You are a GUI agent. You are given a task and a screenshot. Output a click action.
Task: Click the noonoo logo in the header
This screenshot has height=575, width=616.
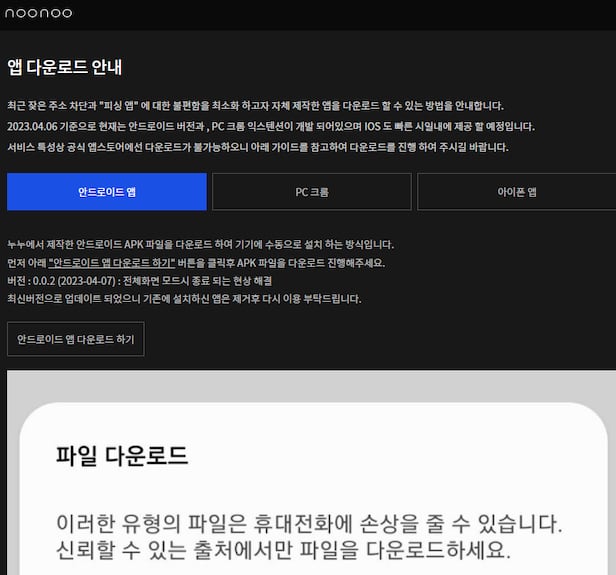coord(38,13)
